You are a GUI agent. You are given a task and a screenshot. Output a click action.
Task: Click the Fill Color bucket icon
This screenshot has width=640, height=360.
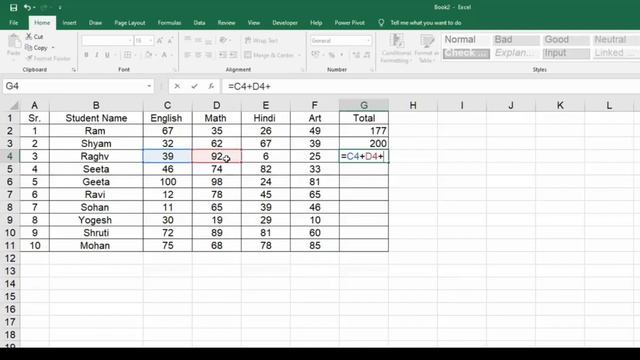coord(149,55)
